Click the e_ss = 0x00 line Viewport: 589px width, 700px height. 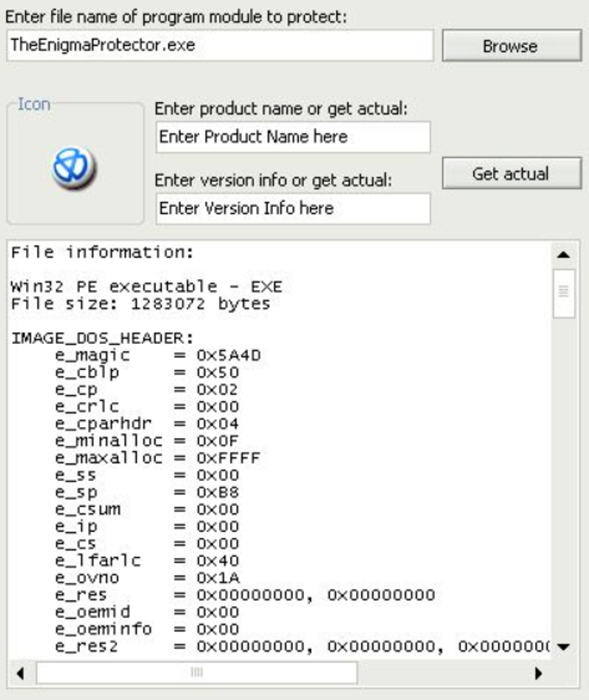click(146, 475)
